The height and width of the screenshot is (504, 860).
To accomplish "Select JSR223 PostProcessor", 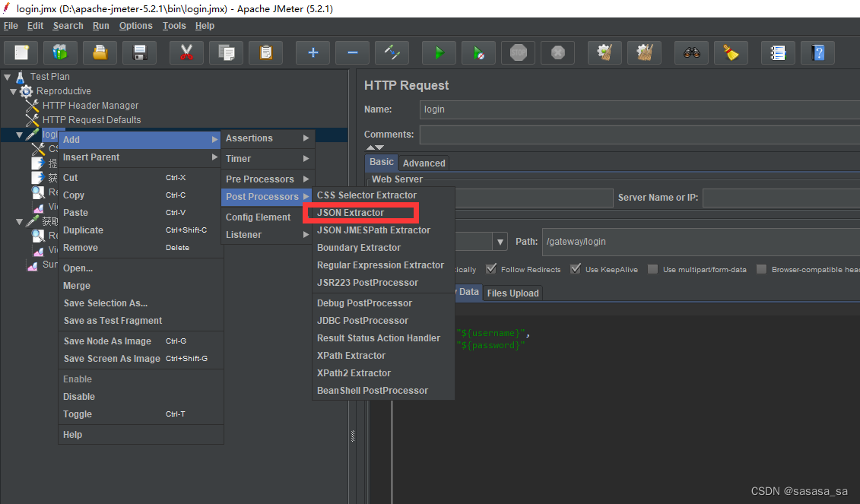I will pos(382,283).
